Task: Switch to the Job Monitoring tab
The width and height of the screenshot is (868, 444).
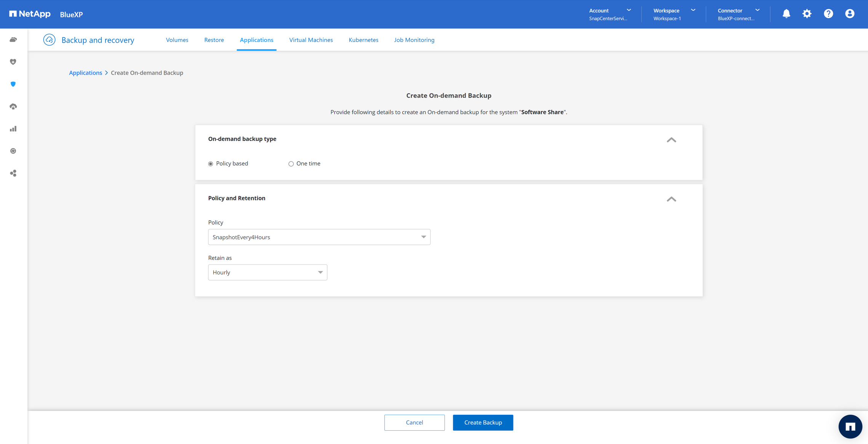Action: 414,40
